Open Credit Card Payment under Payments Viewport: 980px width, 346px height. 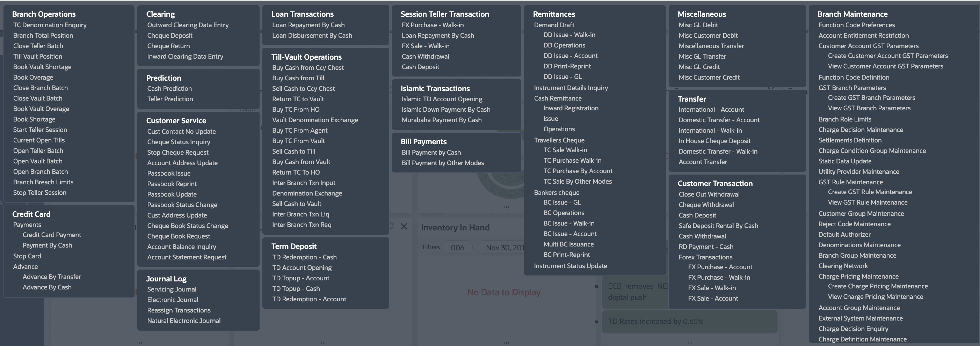click(52, 235)
